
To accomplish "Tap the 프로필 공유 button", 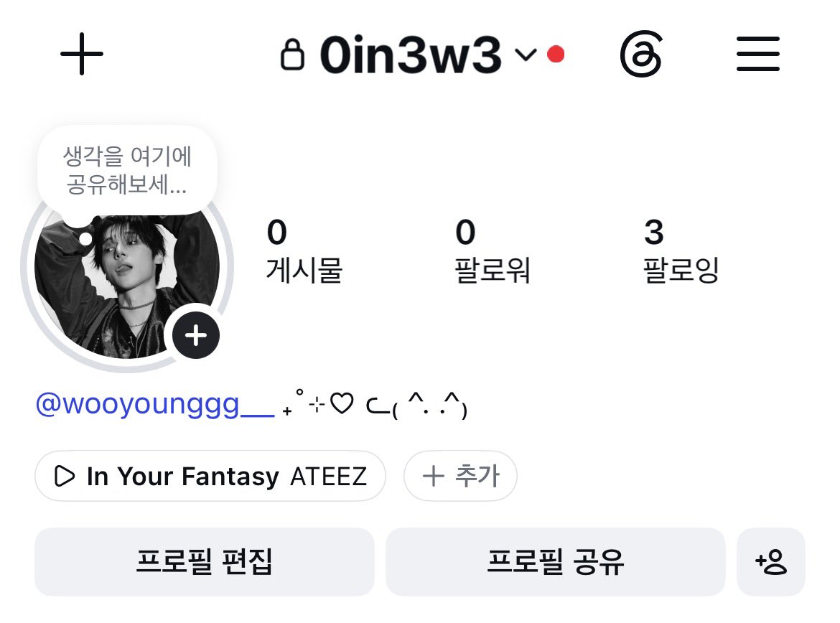I will 556,562.
